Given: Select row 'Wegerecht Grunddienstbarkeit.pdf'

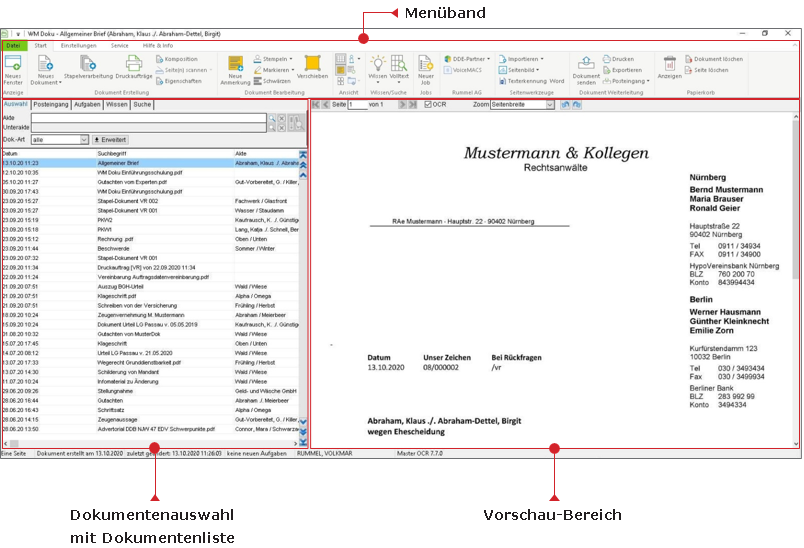Looking at the screenshot, I should point(151,362).
